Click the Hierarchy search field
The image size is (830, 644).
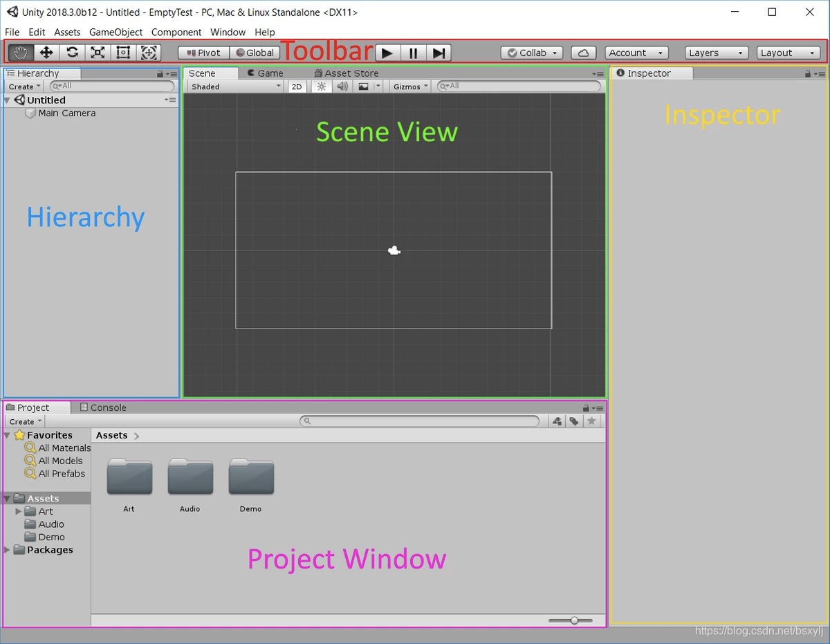[x=112, y=86]
